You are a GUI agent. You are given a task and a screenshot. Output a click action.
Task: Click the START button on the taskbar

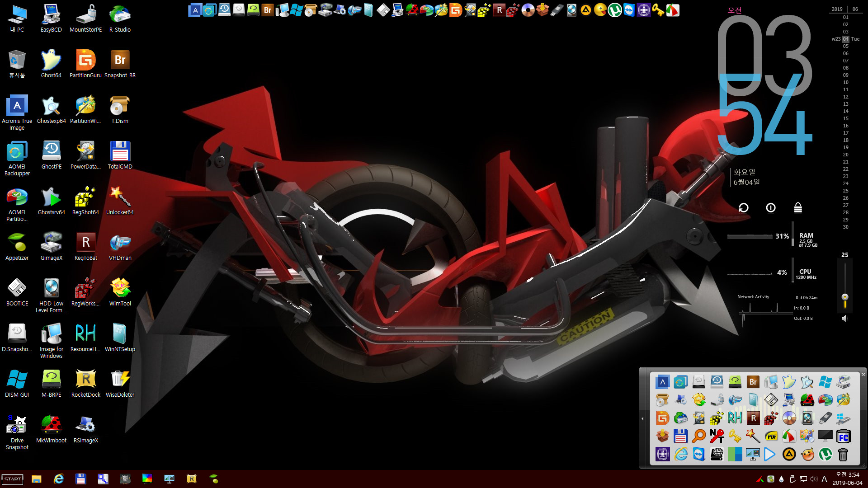13,479
